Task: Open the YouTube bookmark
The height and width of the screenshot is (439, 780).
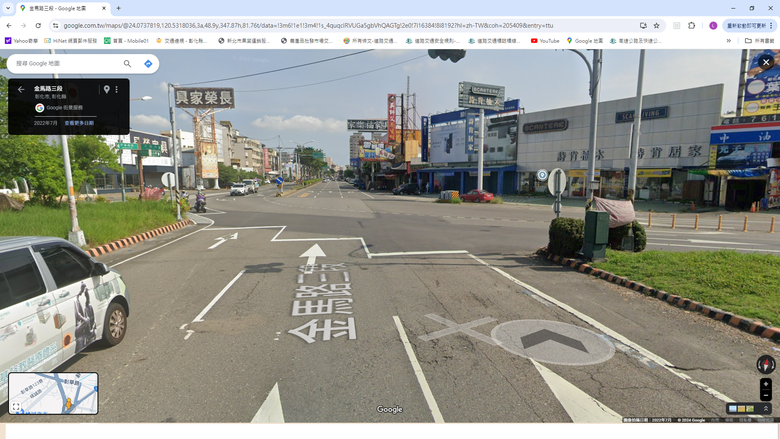Action: [545, 41]
